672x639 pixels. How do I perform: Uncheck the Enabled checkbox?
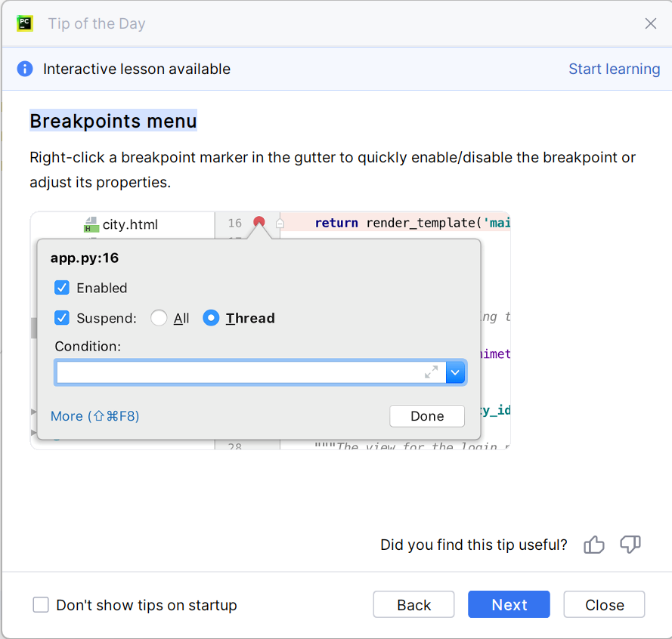pos(62,288)
